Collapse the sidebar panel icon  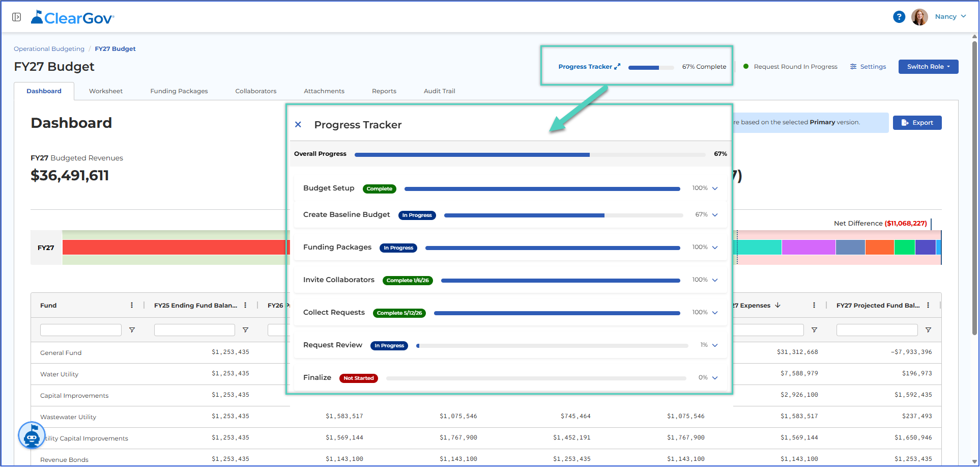point(17,17)
